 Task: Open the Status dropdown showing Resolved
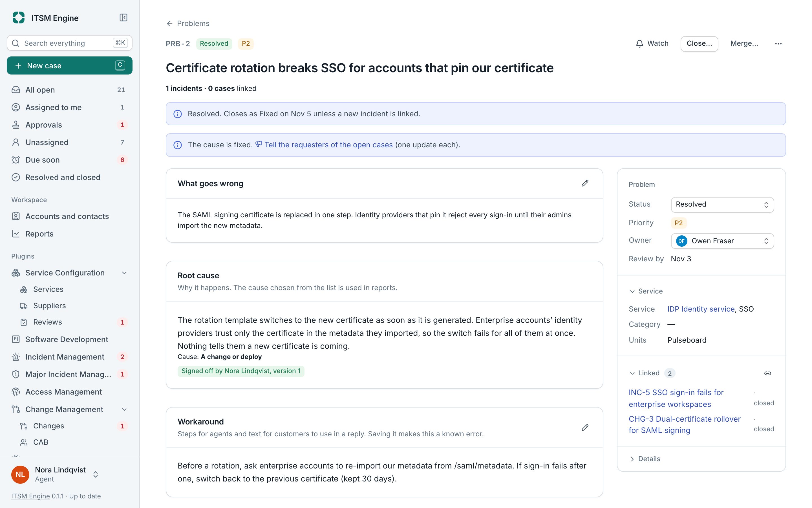tap(722, 205)
